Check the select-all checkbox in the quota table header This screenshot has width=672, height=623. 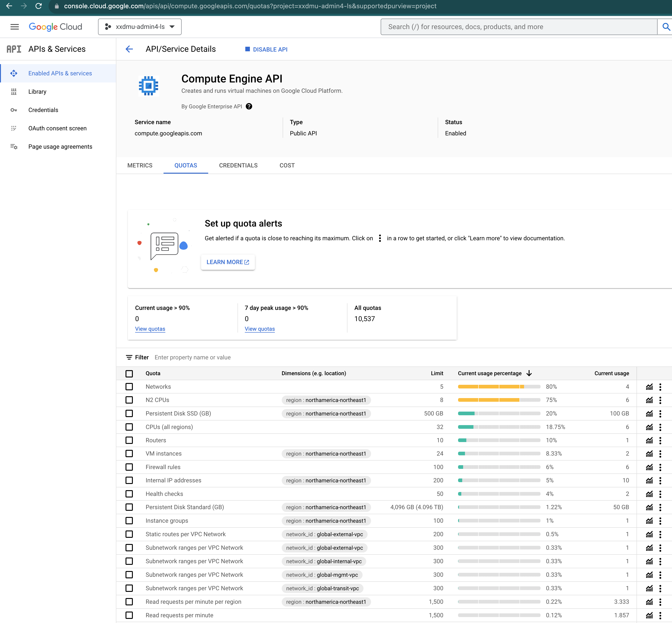tap(129, 374)
